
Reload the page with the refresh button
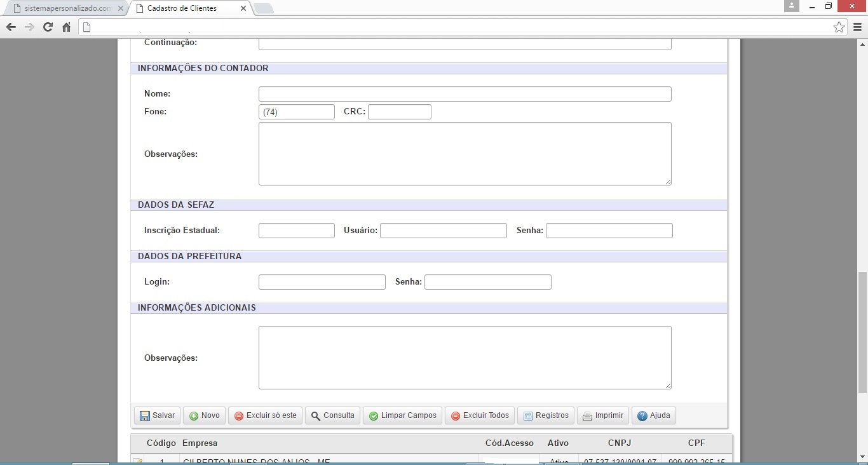click(x=48, y=27)
